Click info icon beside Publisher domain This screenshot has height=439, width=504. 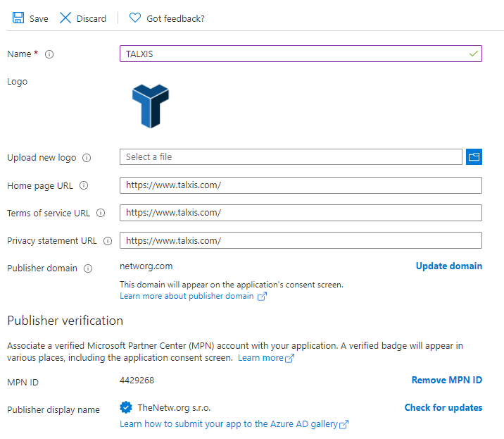point(88,268)
